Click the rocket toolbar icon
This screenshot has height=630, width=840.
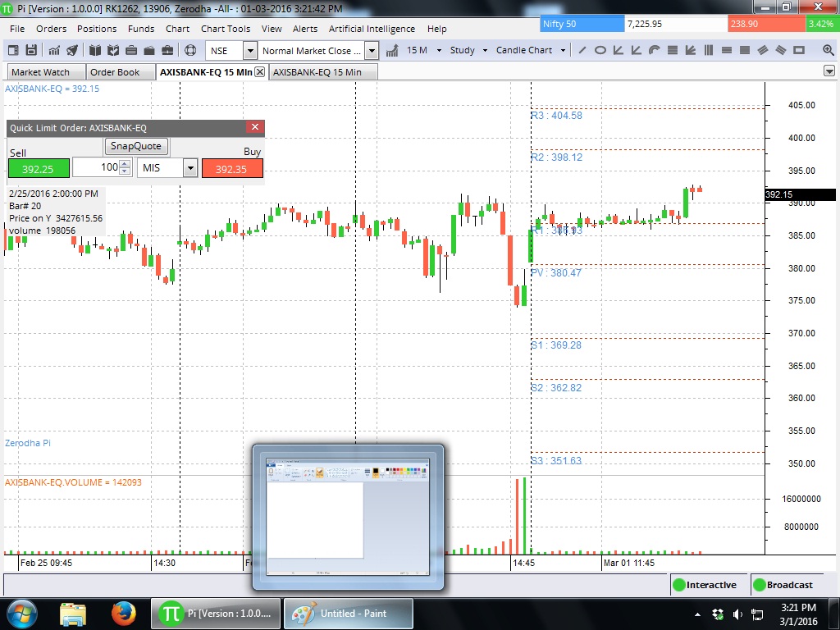(x=72, y=50)
